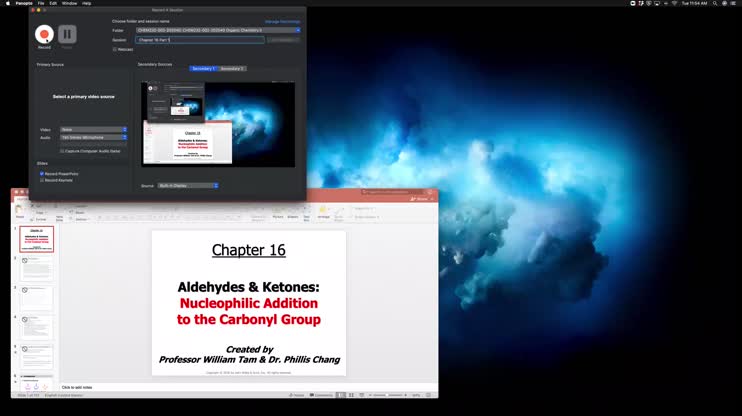The image size is (742, 416).
Task: Click the Manage Recordings link
Action: click(x=282, y=21)
